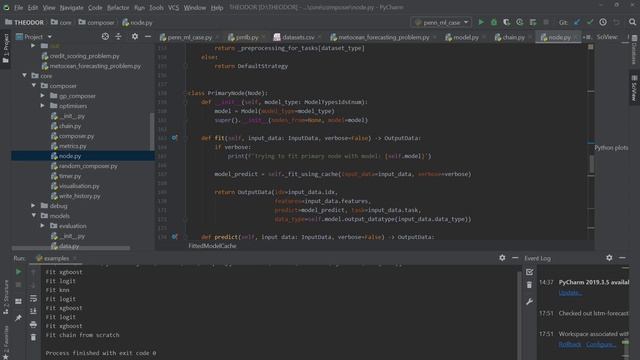Start debugging with the green bug icon
The image size is (640, 360).
(x=494, y=22)
